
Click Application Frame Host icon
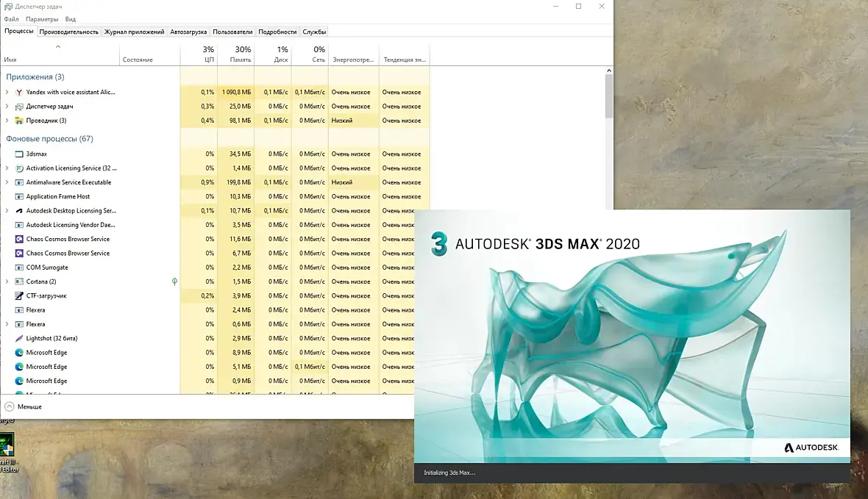[x=19, y=197]
